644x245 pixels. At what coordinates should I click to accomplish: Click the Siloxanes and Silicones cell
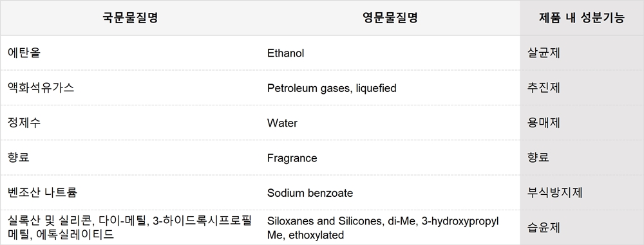(390, 228)
